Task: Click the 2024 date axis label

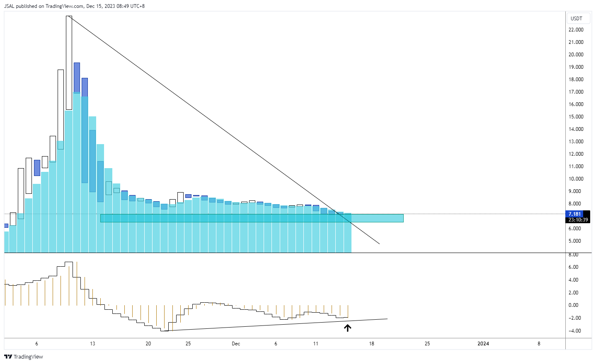Action: coord(483,344)
